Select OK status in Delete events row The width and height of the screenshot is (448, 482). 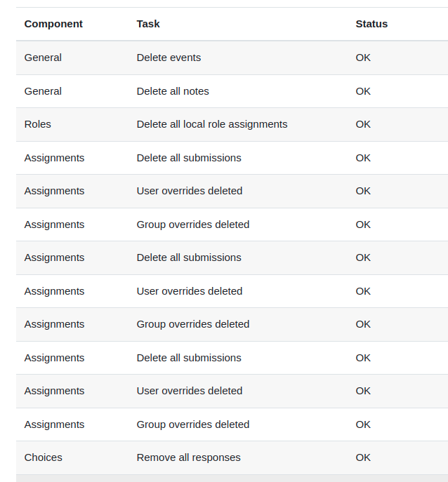(x=363, y=58)
